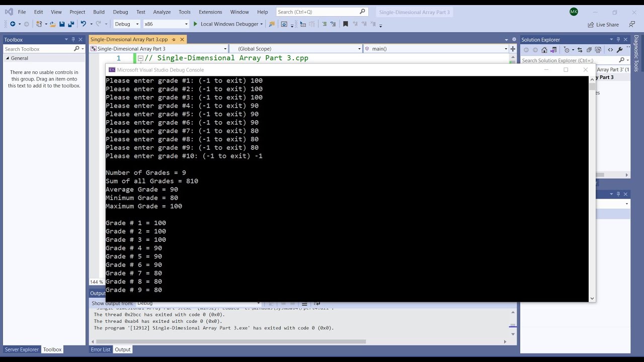The image size is (644, 362).
Task: Open the Build menu
Action: (x=99, y=12)
